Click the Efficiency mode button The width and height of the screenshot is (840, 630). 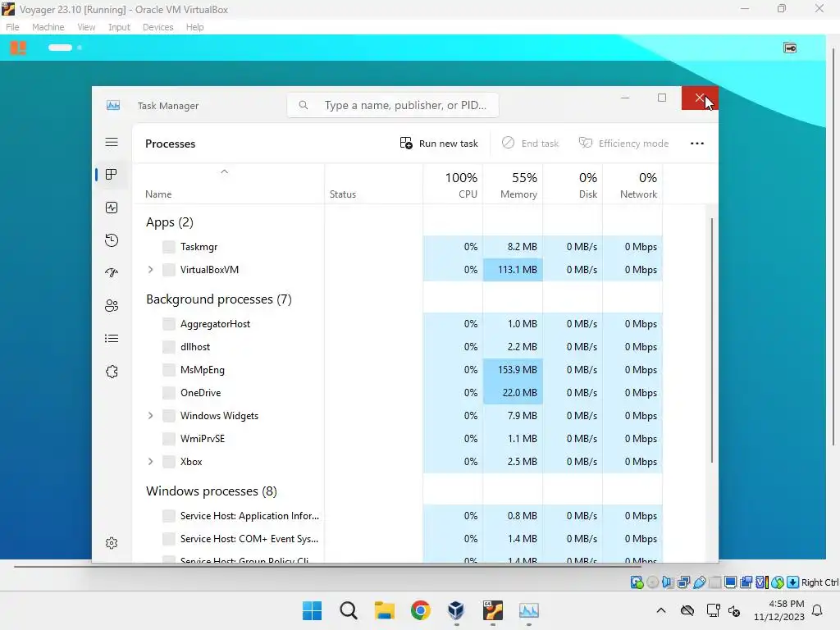point(624,143)
